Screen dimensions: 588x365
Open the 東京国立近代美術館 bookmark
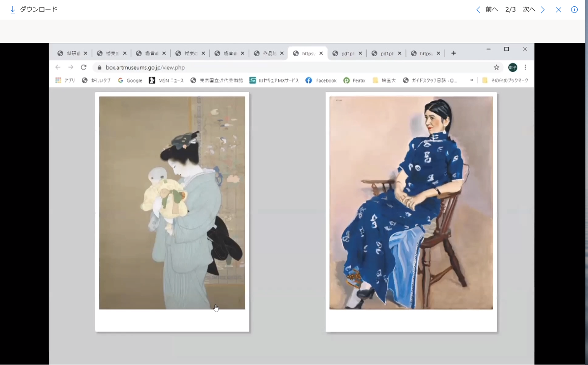coord(217,81)
